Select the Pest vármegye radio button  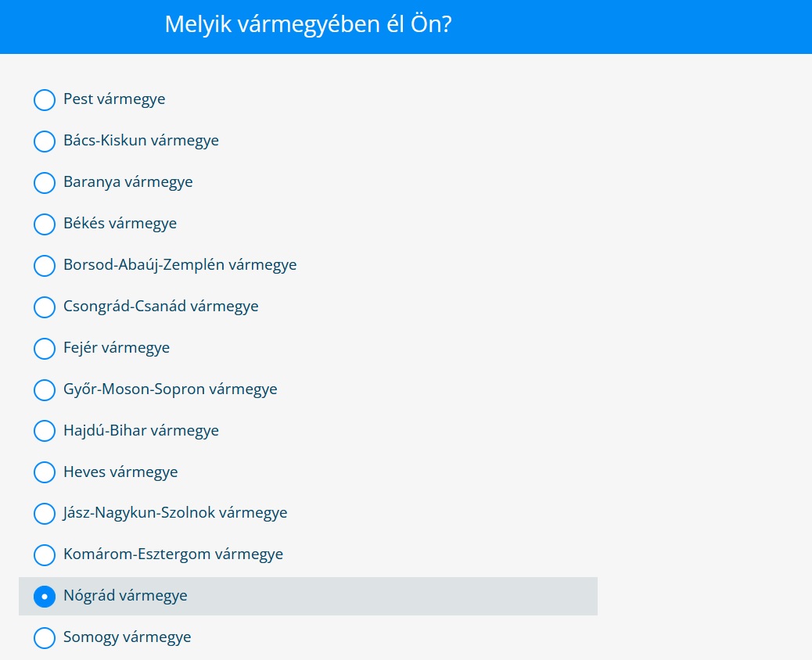tap(45, 100)
